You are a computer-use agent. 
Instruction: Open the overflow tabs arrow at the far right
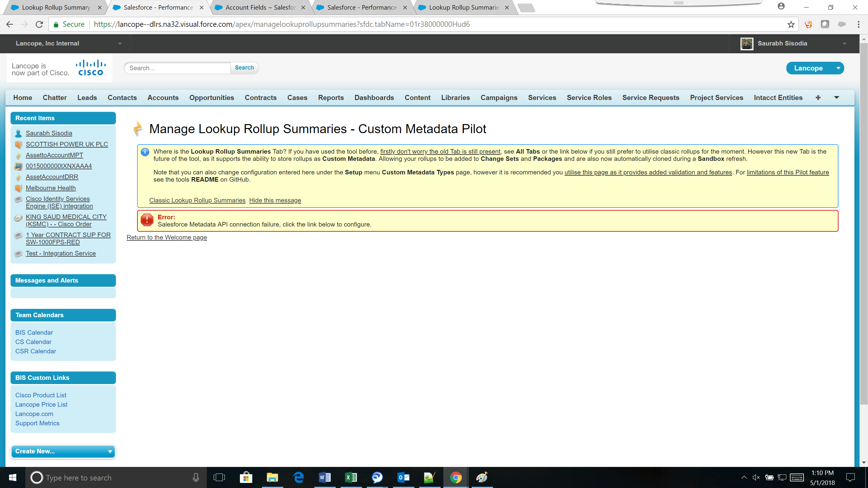[837, 97]
